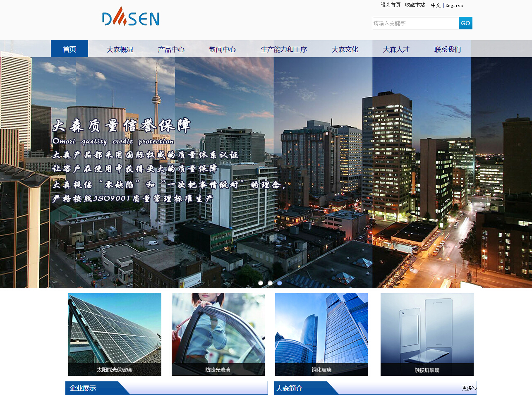The width and height of the screenshot is (532, 395).
Task: Select 新闻中心 in the nav bar
Action: click(x=223, y=49)
